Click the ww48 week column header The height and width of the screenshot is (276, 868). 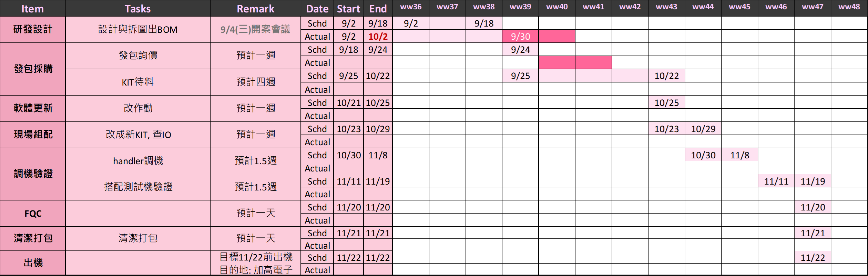click(x=849, y=7)
